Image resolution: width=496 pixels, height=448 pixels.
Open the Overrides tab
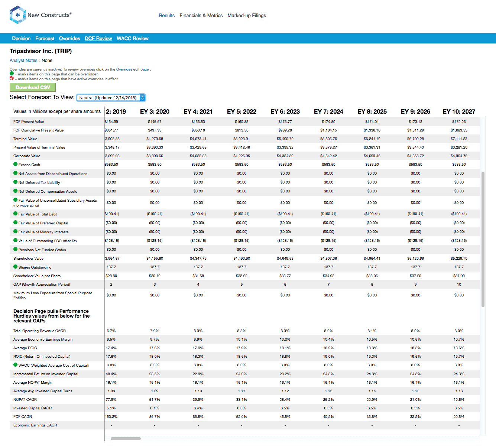point(69,38)
